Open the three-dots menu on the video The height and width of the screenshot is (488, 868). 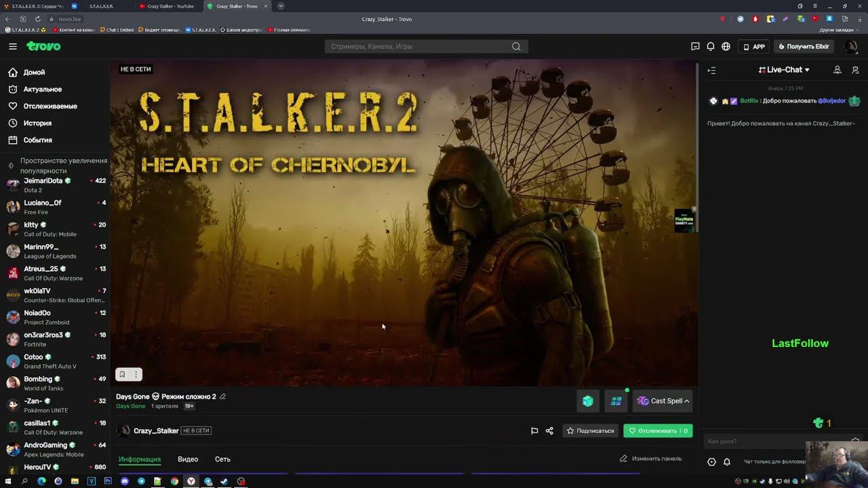click(136, 374)
